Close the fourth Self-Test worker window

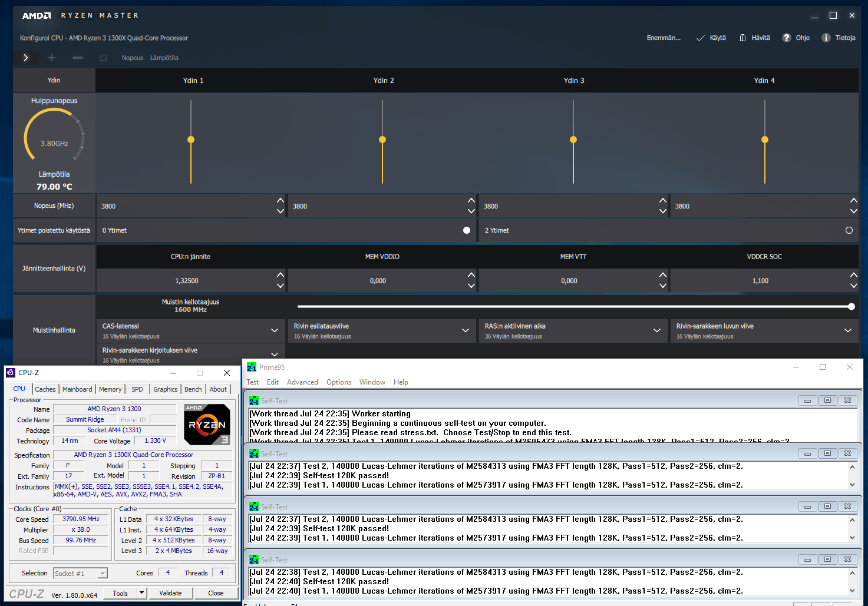[x=847, y=559]
